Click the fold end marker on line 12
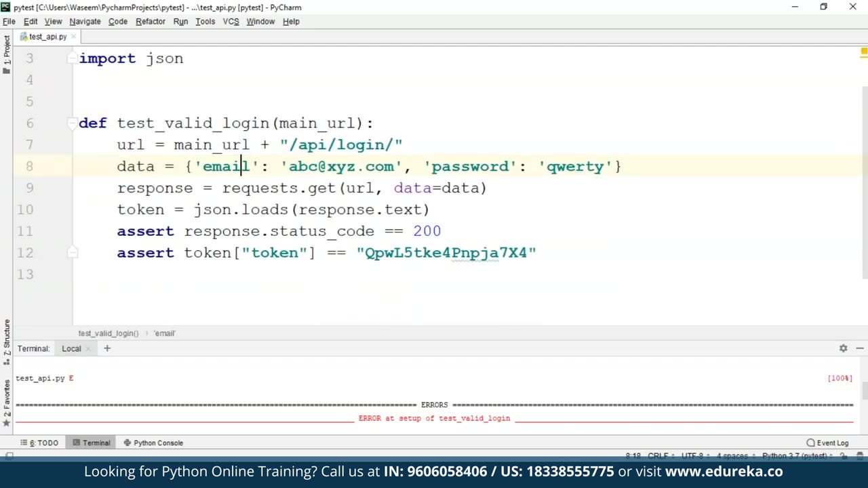Image resolution: width=868 pixels, height=488 pixels. click(72, 252)
